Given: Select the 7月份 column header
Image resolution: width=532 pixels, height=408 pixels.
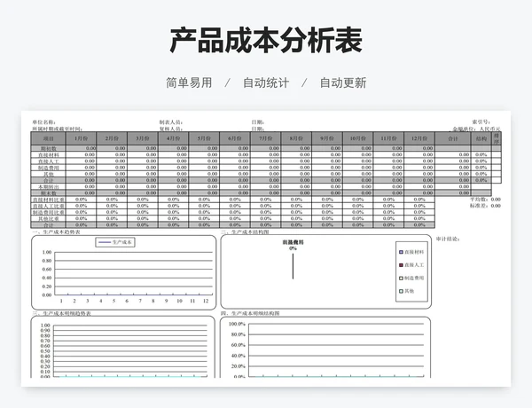Looking at the screenshot, I should tap(266, 138).
